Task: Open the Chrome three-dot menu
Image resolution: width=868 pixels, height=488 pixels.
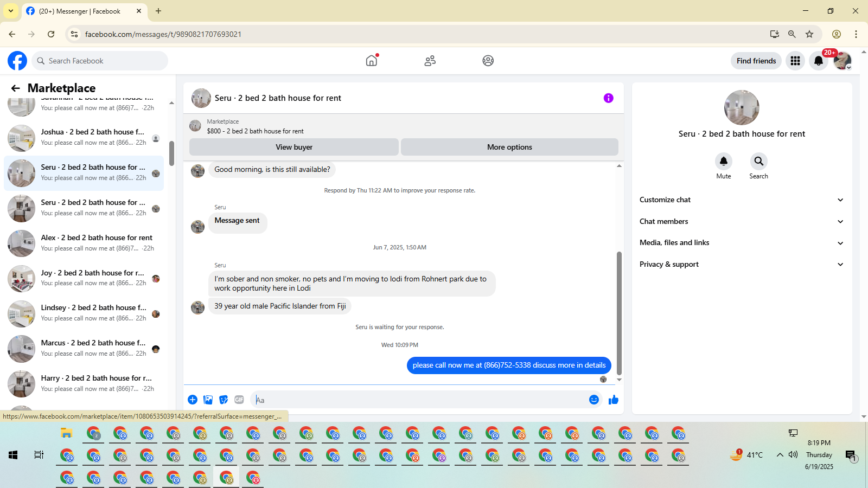Action: tap(856, 34)
